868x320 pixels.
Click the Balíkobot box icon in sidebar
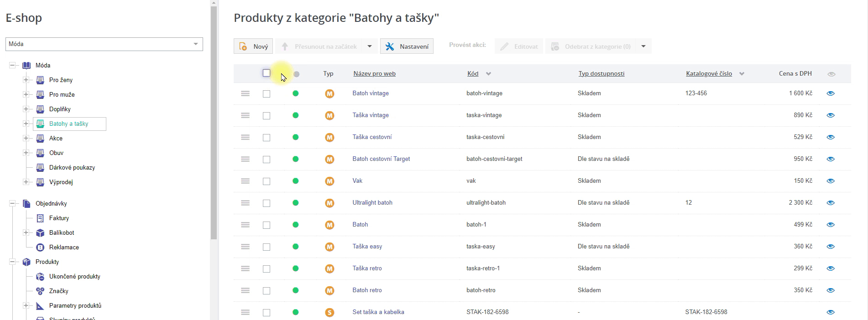pos(40,233)
